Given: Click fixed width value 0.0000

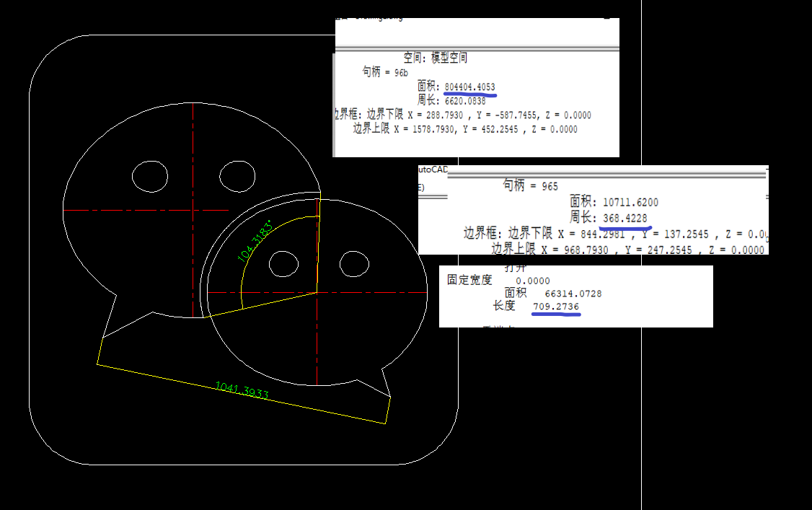Looking at the screenshot, I should tap(533, 281).
